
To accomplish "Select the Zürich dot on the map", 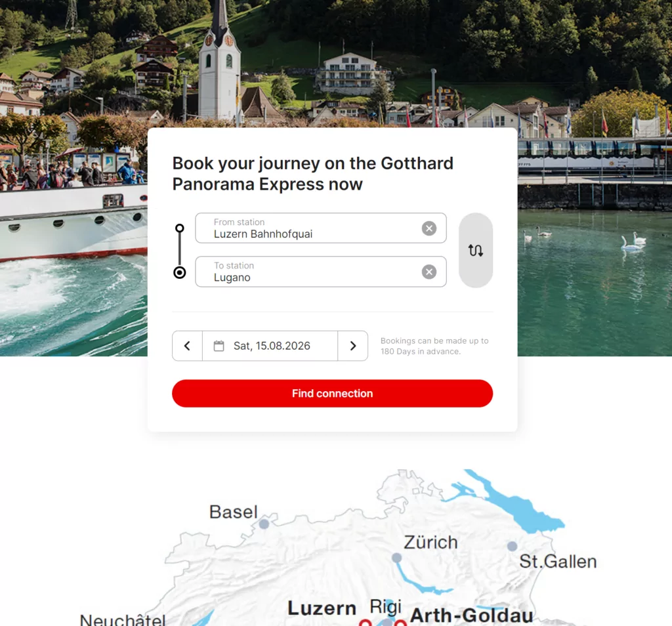I will [x=397, y=558].
